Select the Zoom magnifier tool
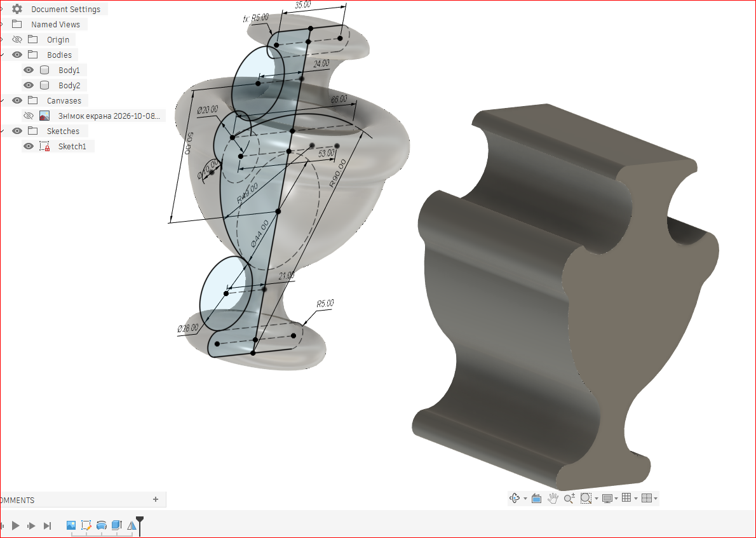This screenshot has width=756, height=538. click(569, 498)
